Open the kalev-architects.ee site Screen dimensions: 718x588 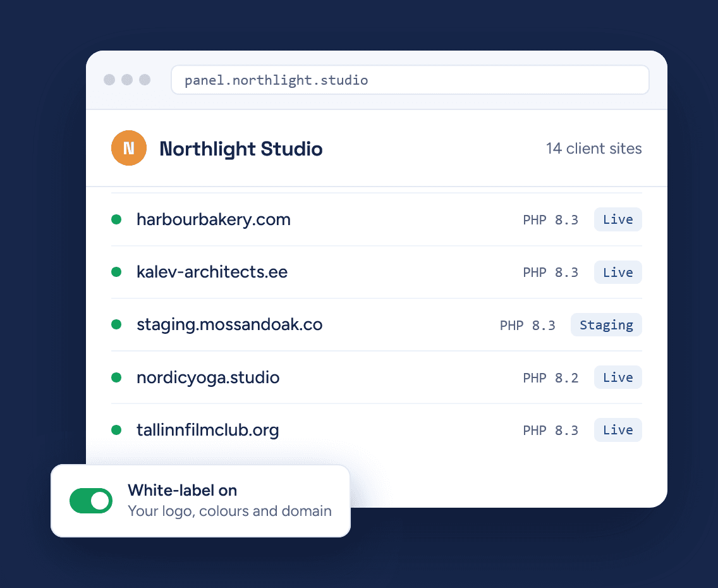tap(212, 272)
